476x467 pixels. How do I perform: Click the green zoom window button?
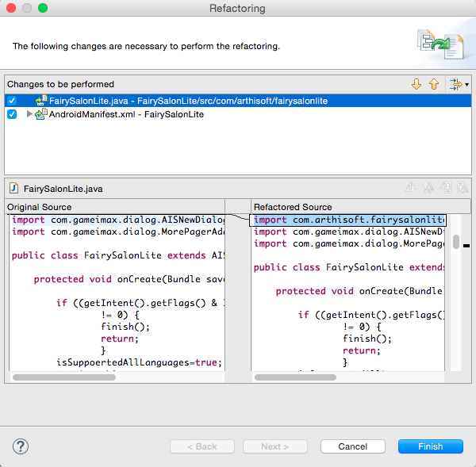(x=43, y=8)
